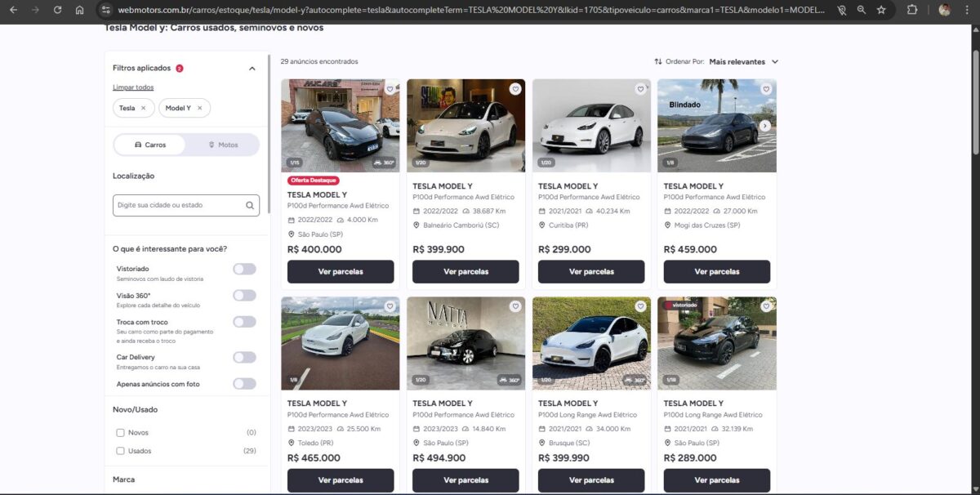Open the browser extensions puzzle icon

[913, 10]
